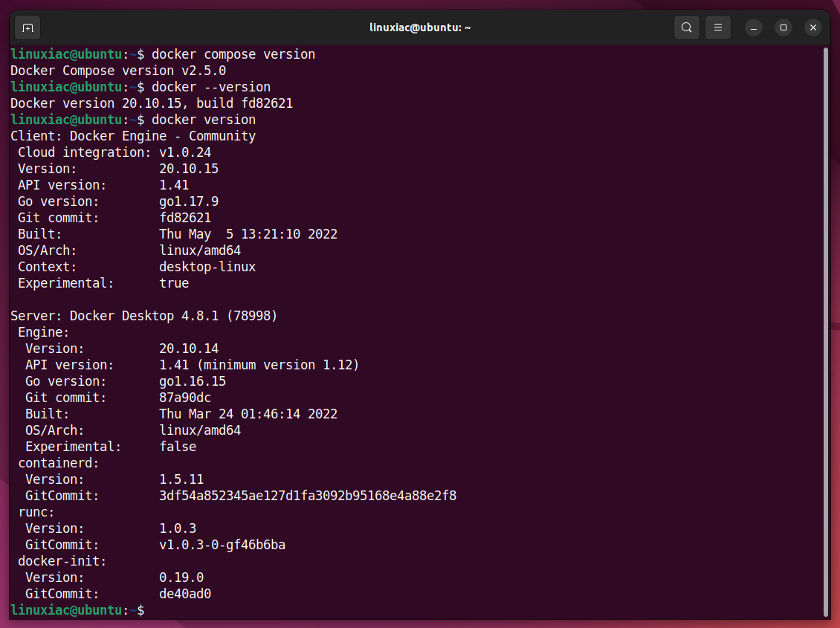Click runc GitCommit v1.0.3-0-gf46b6ba
This screenshot has height=628, width=840.
(222, 545)
